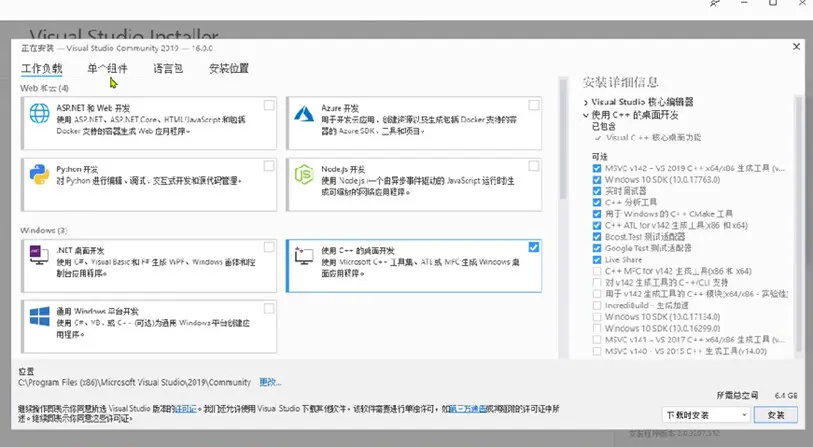
Task: Check MSVC v140 VS 2015 build tools
Action: (597, 351)
